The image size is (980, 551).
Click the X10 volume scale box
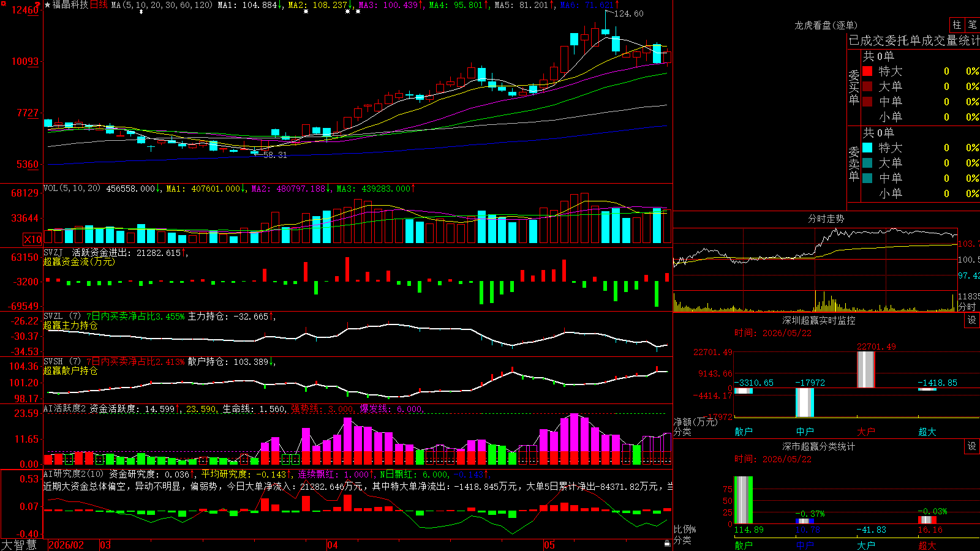coord(32,239)
